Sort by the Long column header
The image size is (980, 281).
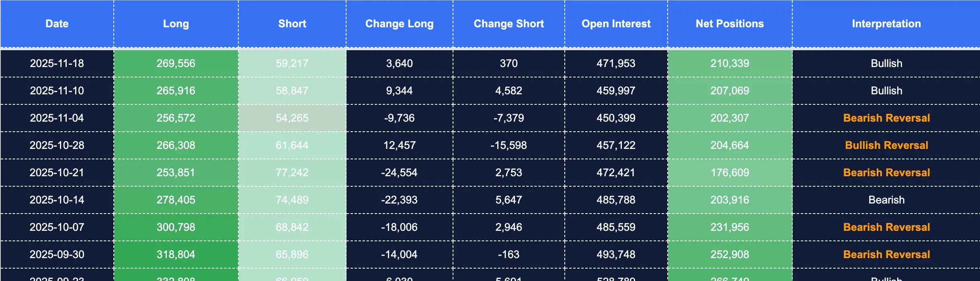click(176, 24)
